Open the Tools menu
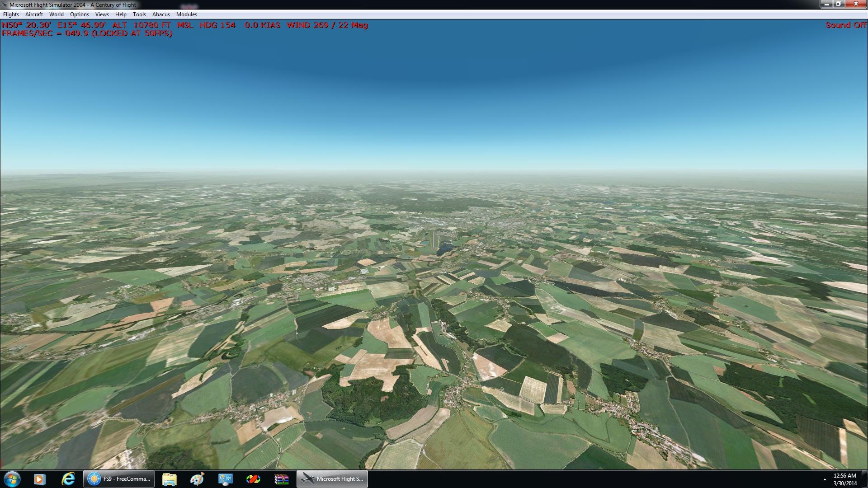Screen dimensions: 868x488 [x=139, y=14]
